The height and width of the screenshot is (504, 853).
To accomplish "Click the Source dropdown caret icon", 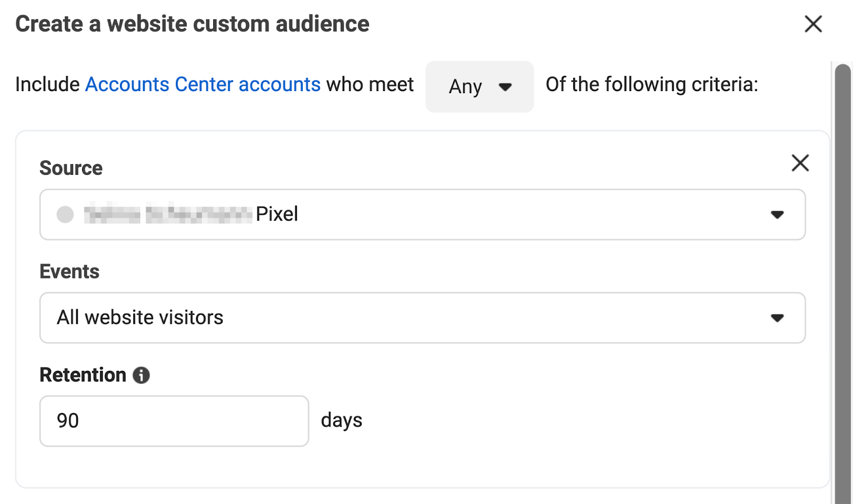I will click(x=778, y=215).
